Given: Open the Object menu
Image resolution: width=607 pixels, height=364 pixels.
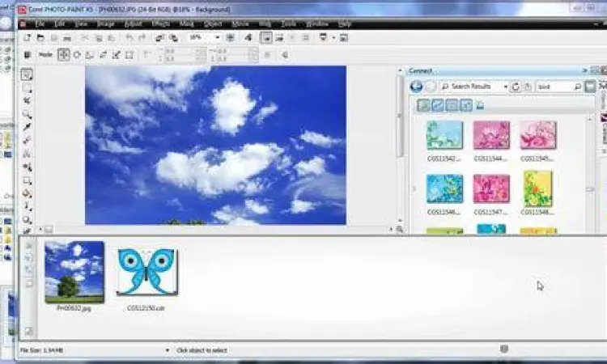Looking at the screenshot, I should 213,24.
